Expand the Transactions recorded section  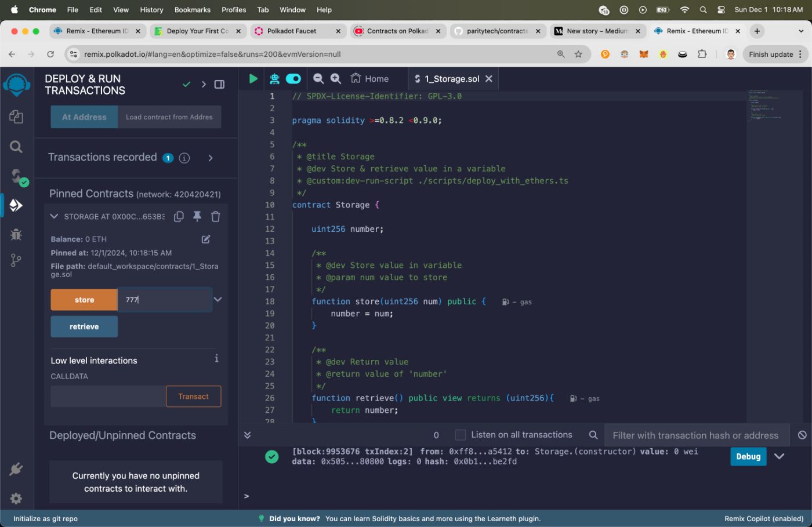click(x=211, y=158)
